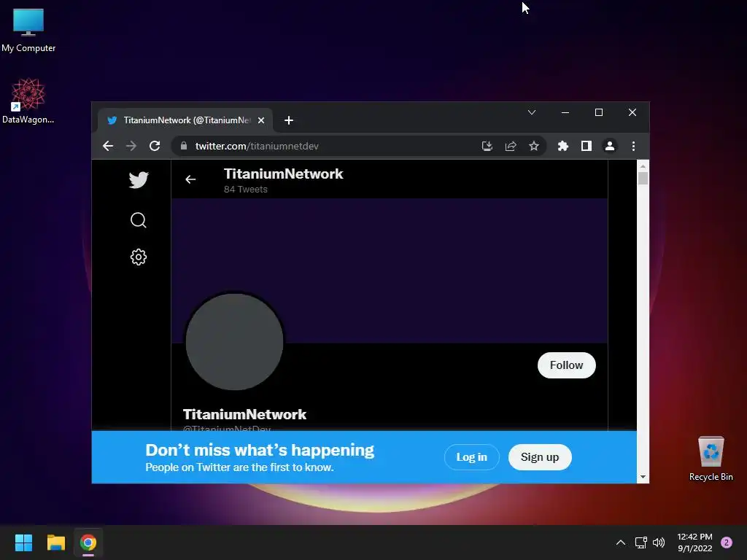The width and height of the screenshot is (747, 560).
Task: Share this page icon in address bar
Action: point(511,146)
